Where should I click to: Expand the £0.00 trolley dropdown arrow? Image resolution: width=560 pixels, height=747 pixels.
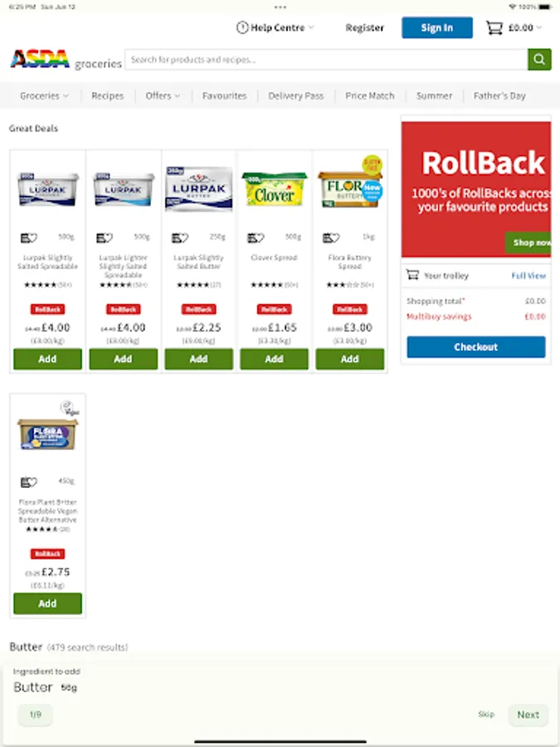(x=539, y=27)
